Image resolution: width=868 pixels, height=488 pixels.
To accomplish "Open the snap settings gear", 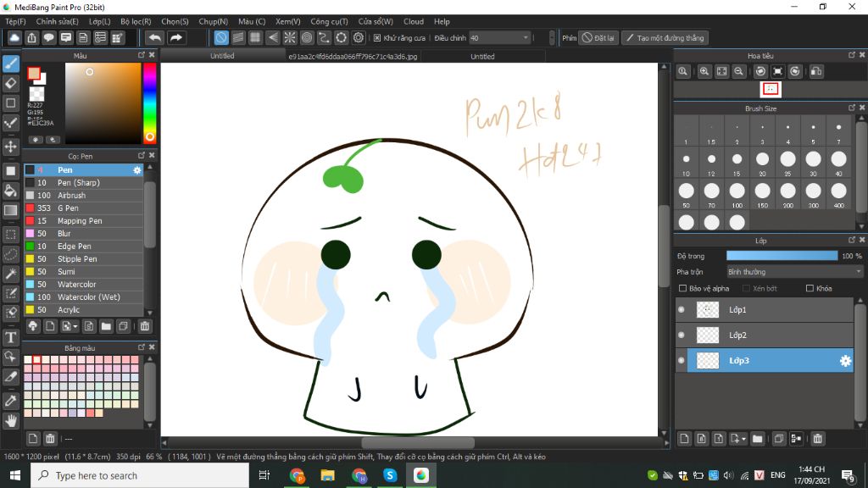I will (359, 37).
